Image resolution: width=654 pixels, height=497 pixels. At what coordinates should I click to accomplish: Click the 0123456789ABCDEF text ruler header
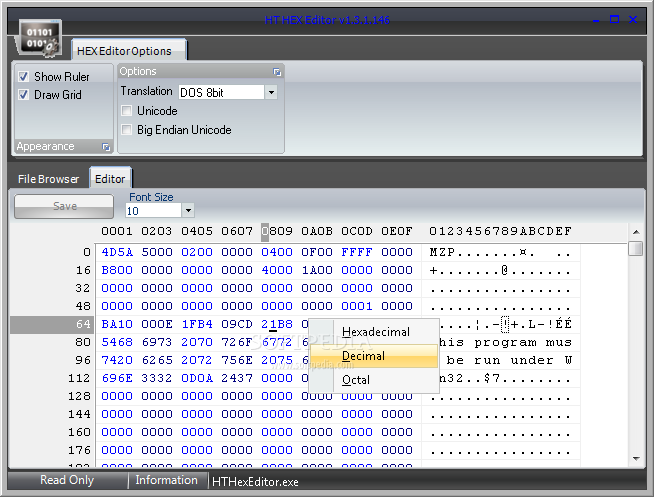click(x=500, y=231)
